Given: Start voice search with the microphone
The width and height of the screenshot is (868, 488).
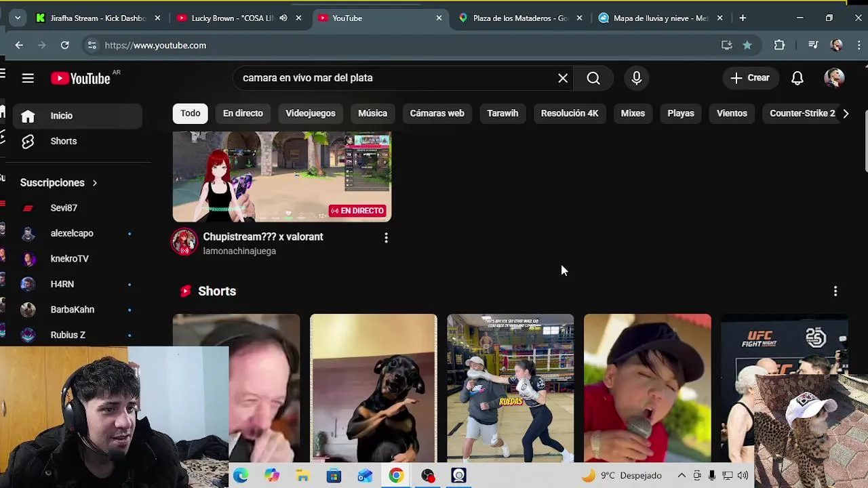Looking at the screenshot, I should [637, 78].
